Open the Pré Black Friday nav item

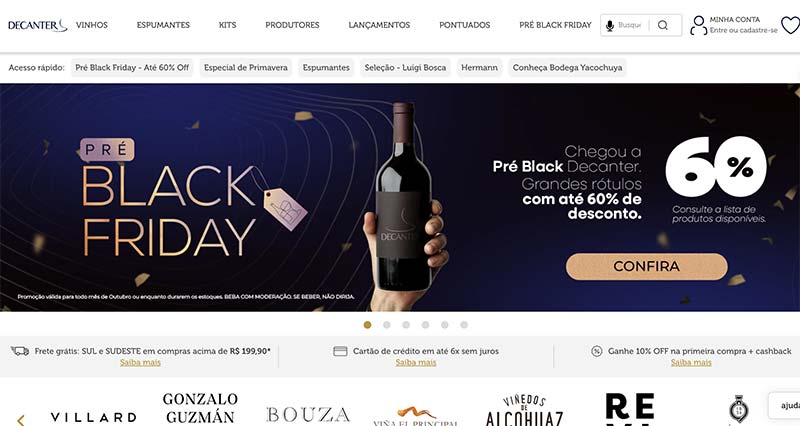(555, 25)
